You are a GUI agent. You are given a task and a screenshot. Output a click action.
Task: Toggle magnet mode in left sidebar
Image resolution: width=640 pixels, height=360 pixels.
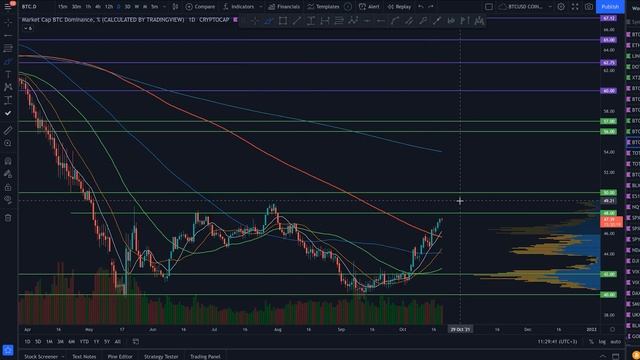(x=8, y=161)
